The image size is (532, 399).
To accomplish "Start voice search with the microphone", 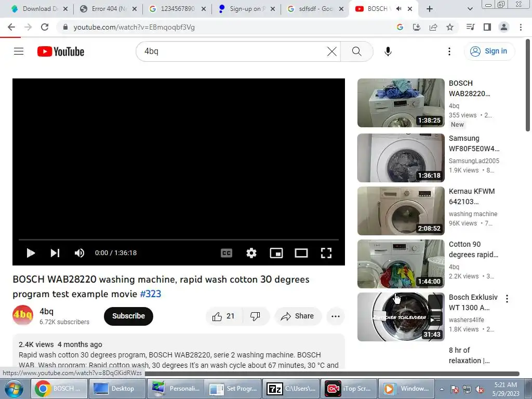I will tap(388, 51).
